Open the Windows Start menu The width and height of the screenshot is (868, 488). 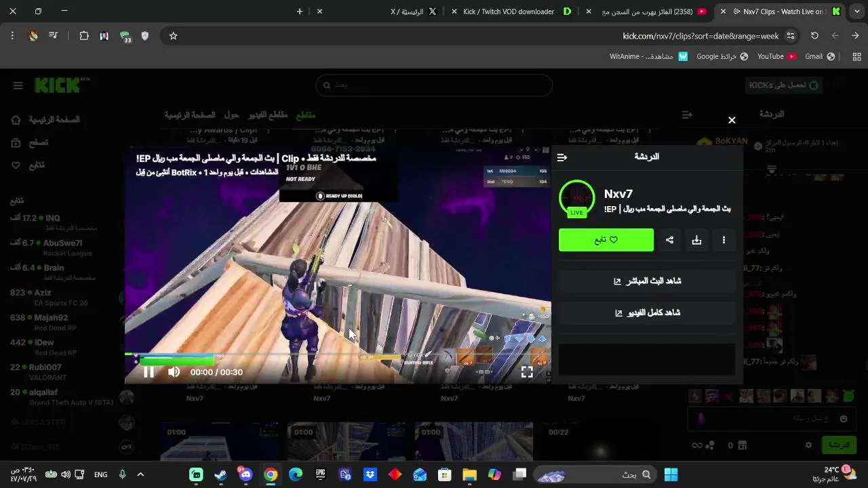click(671, 474)
